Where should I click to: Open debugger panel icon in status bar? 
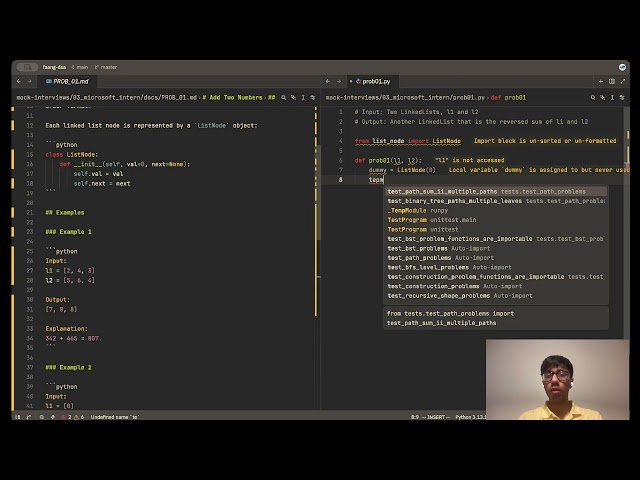(x=53, y=417)
